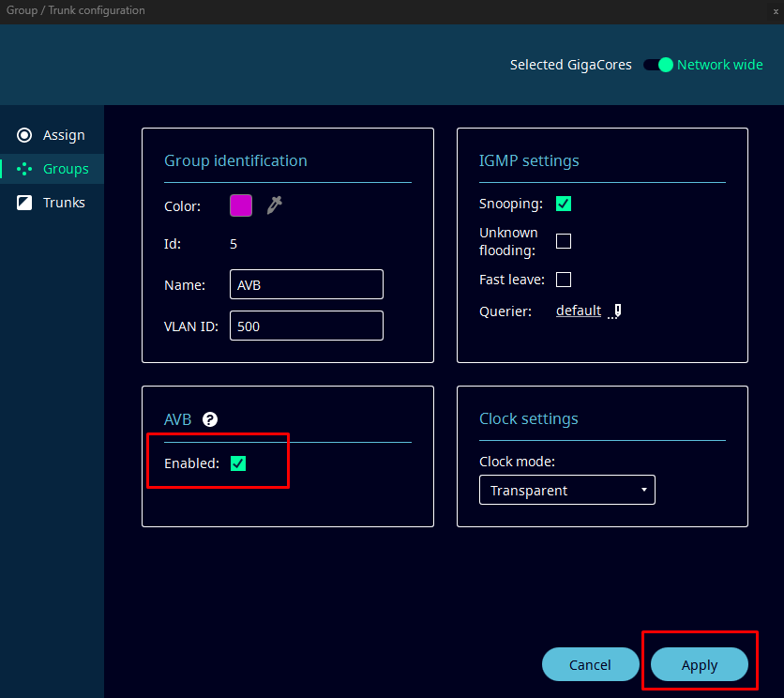Click the VLAN ID input field
This screenshot has width=784, height=698.
tap(306, 326)
